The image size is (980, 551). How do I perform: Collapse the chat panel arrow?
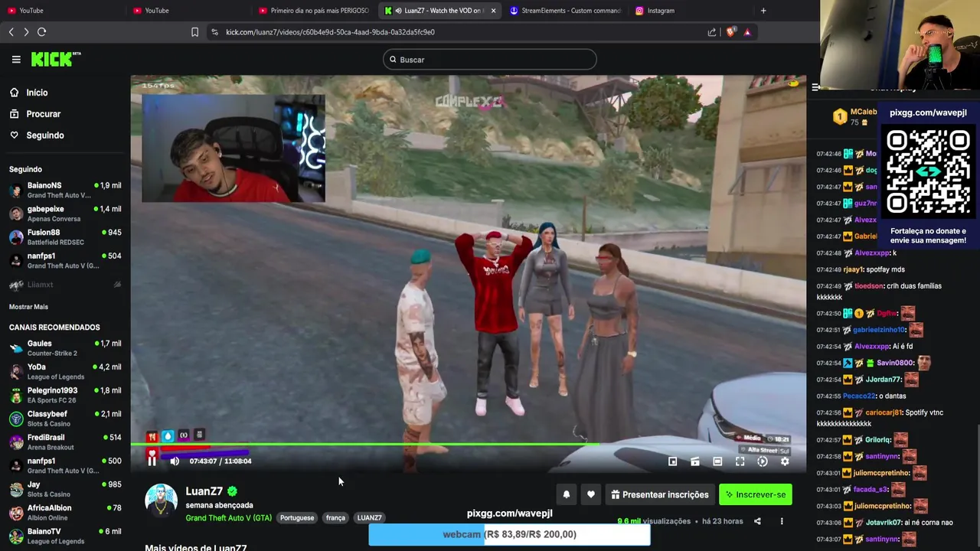pos(815,87)
